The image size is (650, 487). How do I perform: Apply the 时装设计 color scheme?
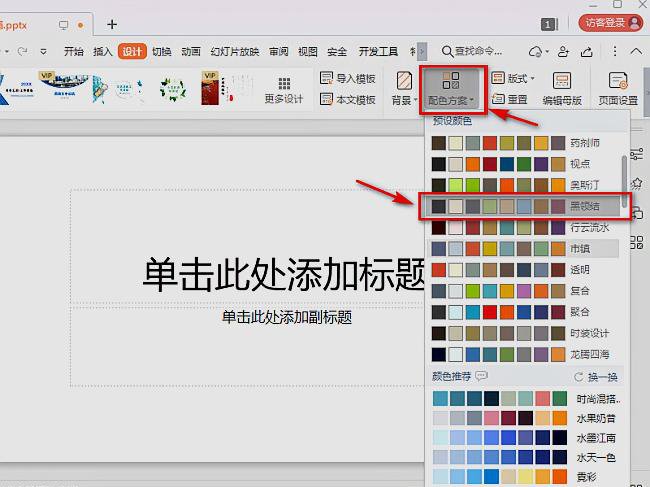(524, 333)
